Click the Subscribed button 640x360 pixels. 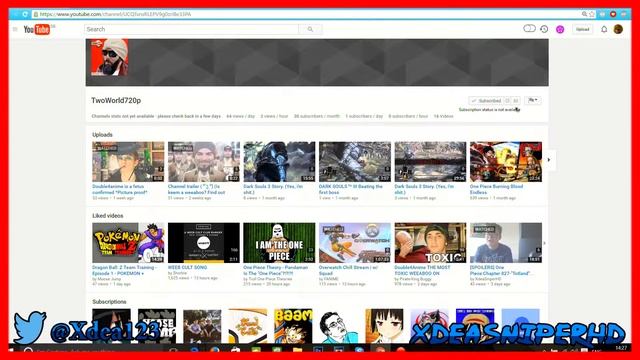pyautogui.click(x=486, y=100)
